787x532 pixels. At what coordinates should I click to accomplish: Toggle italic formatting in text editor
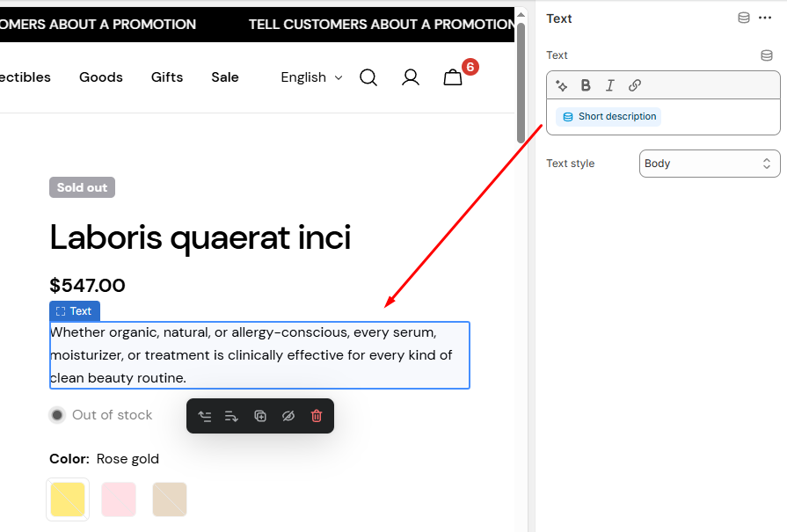[x=610, y=86]
